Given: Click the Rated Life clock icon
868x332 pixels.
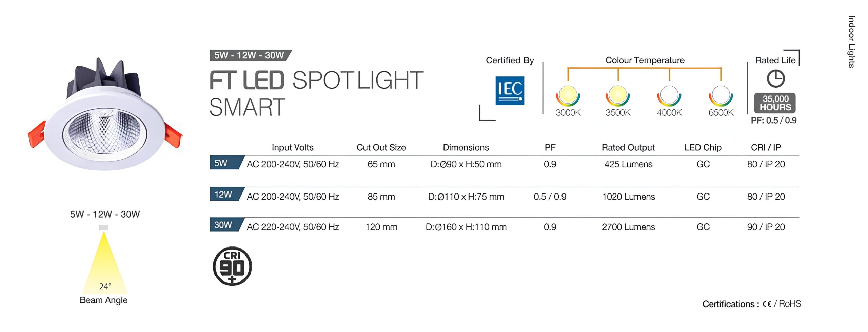Looking at the screenshot, I should [775, 79].
